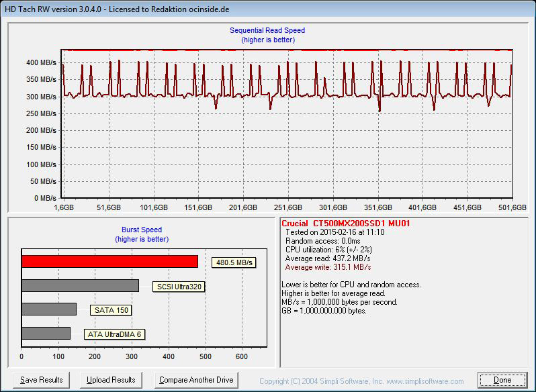Select the SATA 150 label

(112, 310)
